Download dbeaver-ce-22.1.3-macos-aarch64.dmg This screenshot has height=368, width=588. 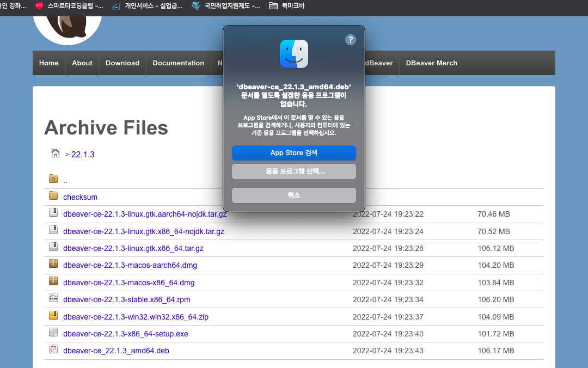click(130, 265)
